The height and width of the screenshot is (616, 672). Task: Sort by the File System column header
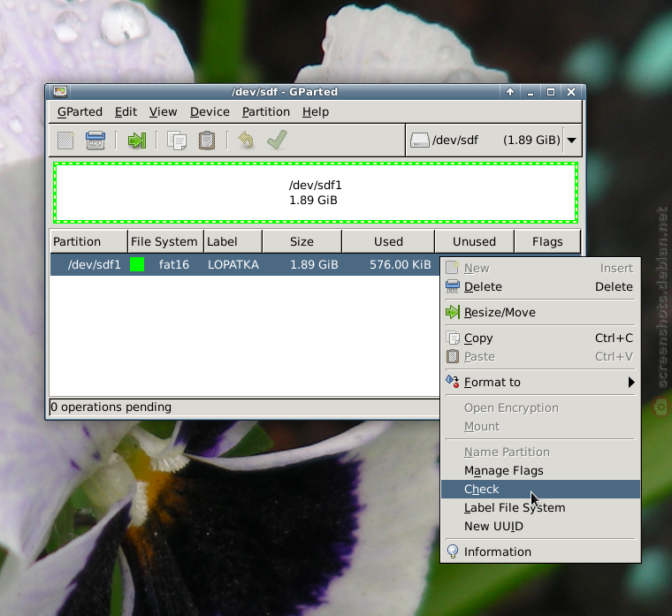(x=165, y=241)
